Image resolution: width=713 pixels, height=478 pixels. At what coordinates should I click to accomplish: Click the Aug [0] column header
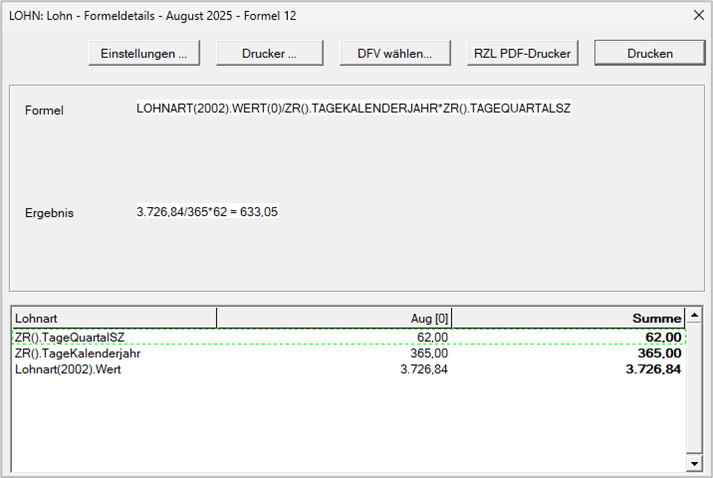(x=334, y=318)
